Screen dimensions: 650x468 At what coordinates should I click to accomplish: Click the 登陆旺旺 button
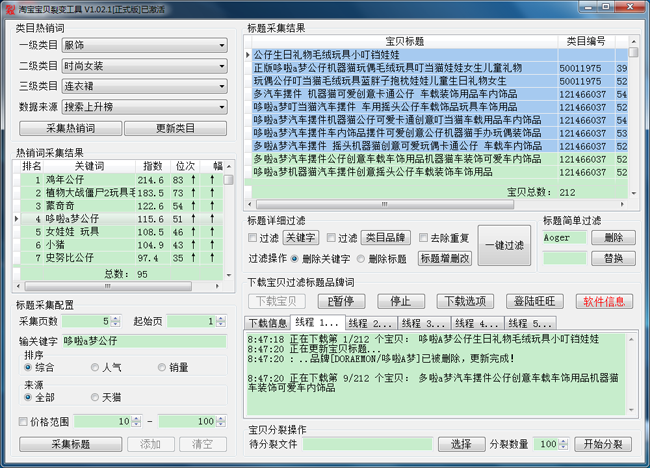[x=536, y=302]
